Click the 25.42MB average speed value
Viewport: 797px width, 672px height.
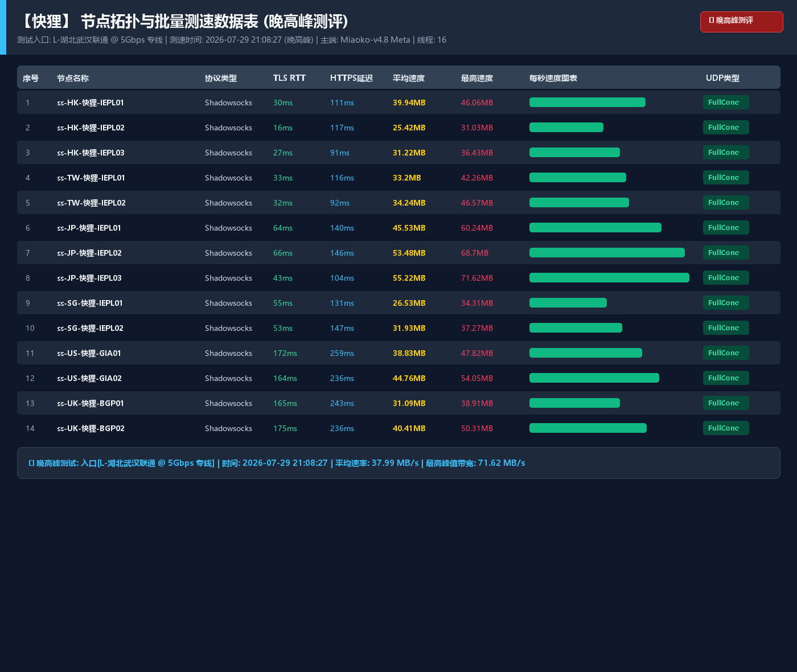[x=409, y=128]
